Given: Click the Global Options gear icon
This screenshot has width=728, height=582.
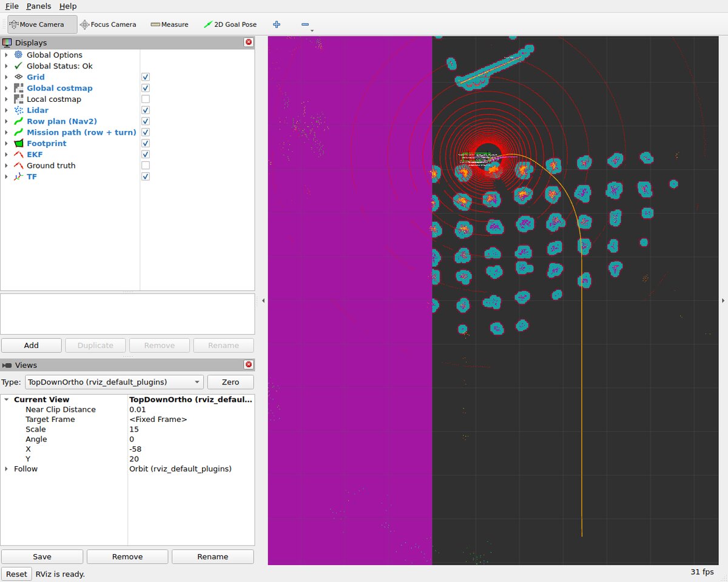Looking at the screenshot, I should [x=18, y=55].
